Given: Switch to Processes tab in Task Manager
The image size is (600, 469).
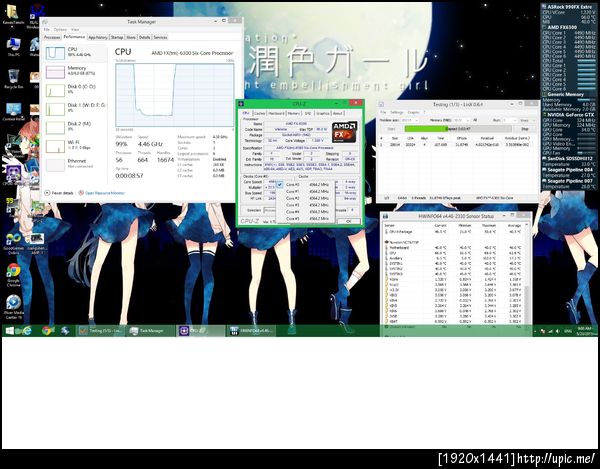Looking at the screenshot, I should click(52, 37).
